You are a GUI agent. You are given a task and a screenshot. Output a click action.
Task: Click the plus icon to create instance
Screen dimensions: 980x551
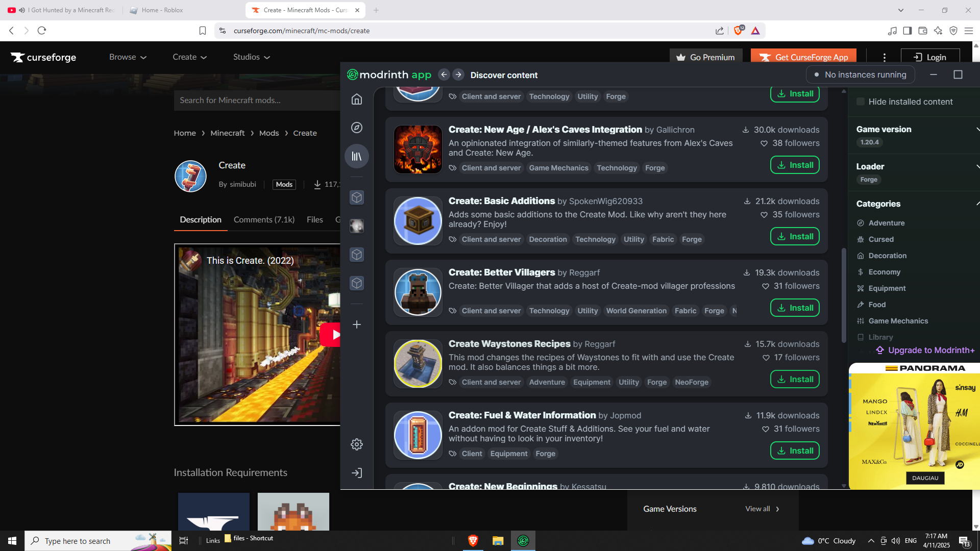[x=357, y=324]
